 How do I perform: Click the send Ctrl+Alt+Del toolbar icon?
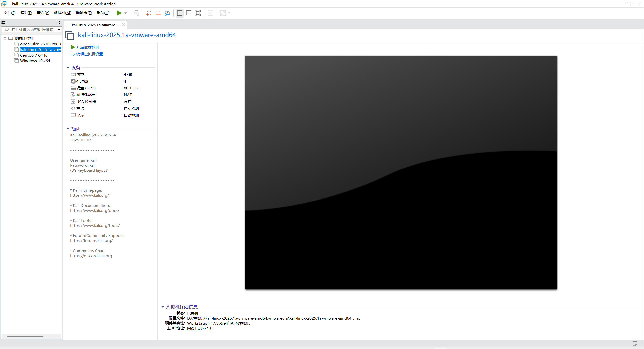tap(136, 13)
